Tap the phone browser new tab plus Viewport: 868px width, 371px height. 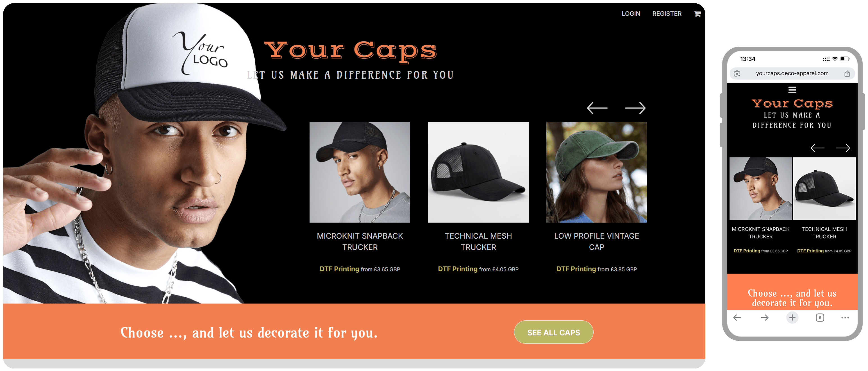pos(792,318)
